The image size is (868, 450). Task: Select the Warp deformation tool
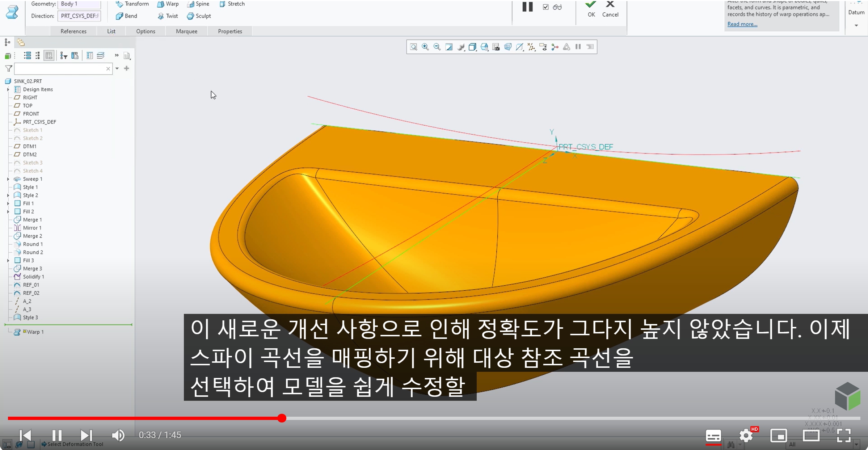[x=168, y=4]
